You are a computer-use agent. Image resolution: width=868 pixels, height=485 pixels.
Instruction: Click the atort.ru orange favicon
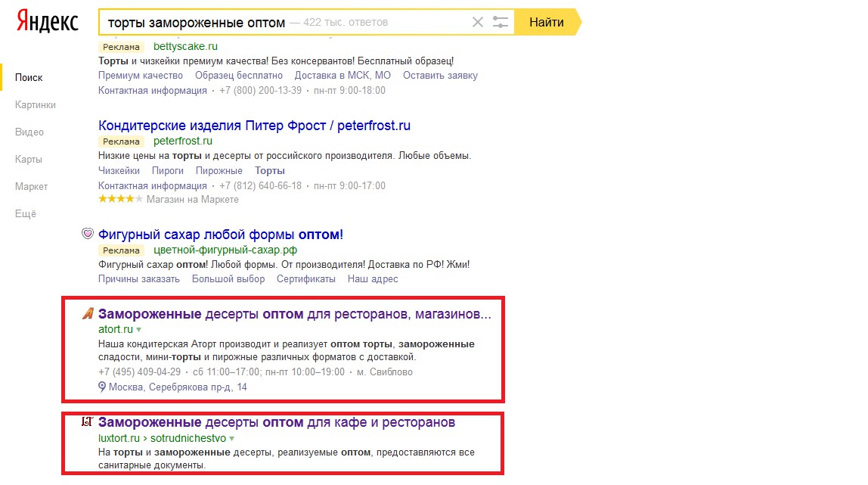[x=88, y=313]
